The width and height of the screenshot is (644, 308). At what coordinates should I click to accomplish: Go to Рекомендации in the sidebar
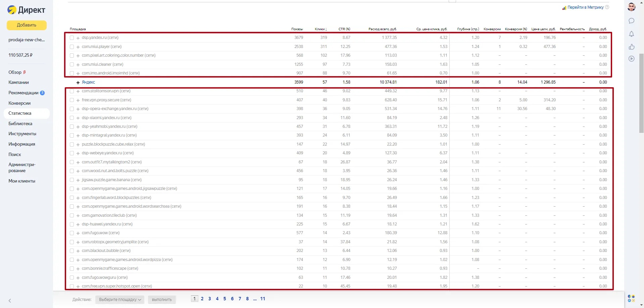tap(23, 93)
